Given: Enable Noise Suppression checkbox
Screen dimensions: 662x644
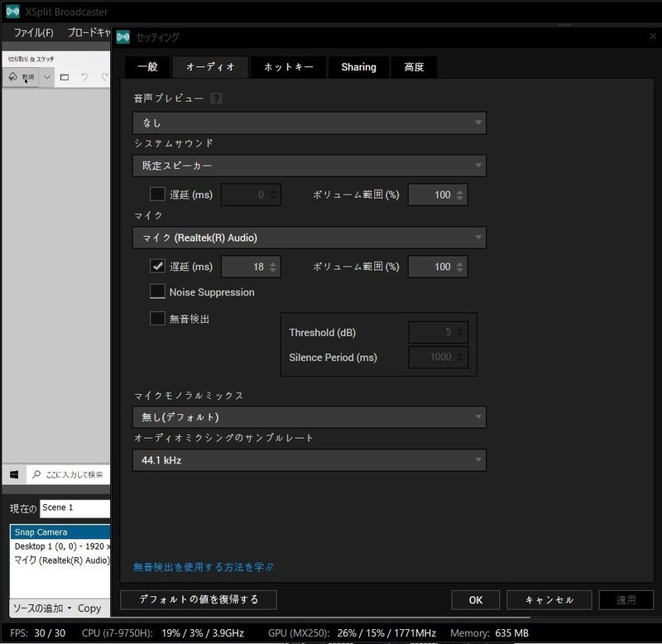Looking at the screenshot, I should click(x=157, y=291).
